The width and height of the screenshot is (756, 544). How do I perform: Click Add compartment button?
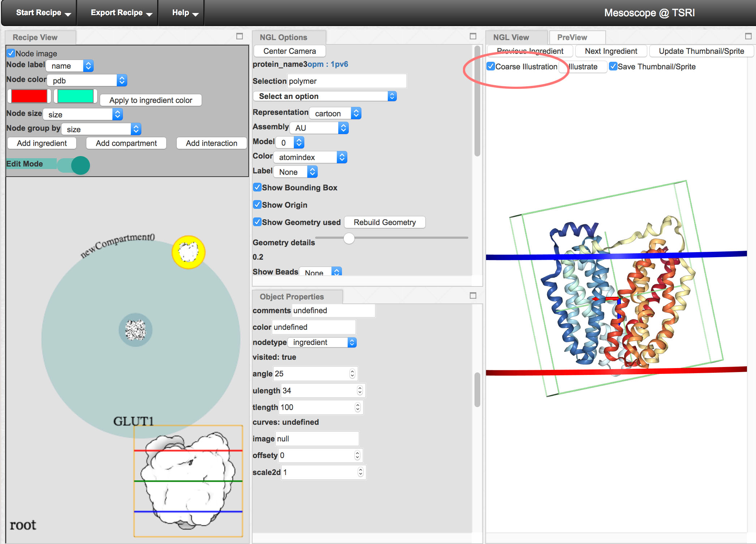(126, 143)
